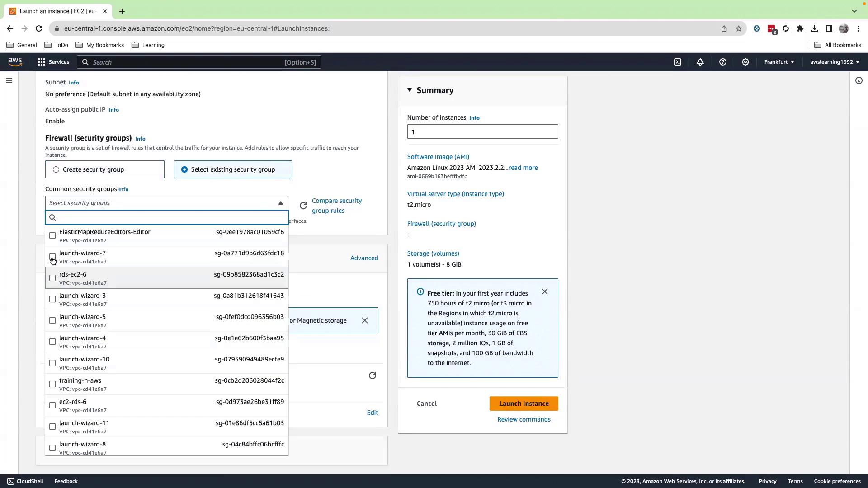Viewport: 868px width, 488px height.
Task: Click the Number of instances field
Action: [x=482, y=131]
